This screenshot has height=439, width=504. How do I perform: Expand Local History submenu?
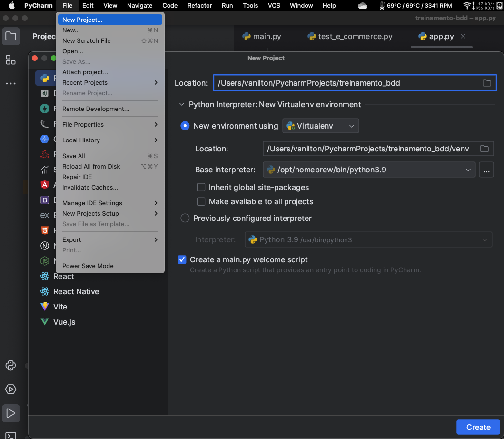(x=110, y=140)
